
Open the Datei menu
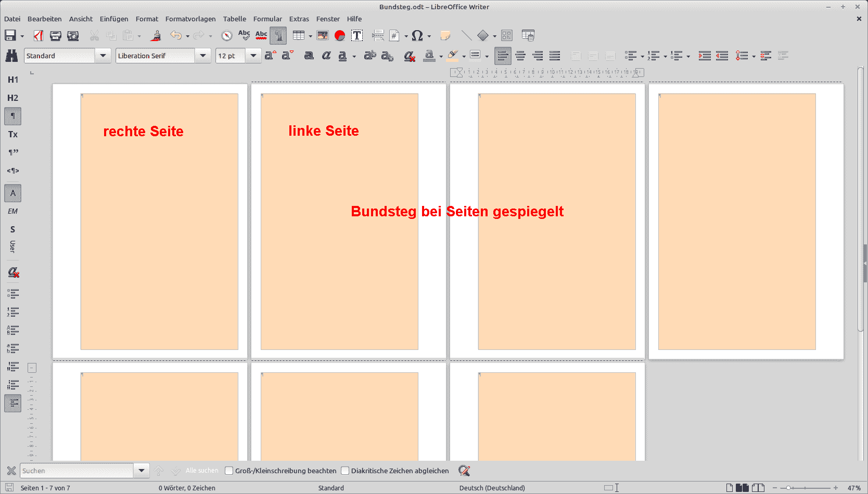[x=12, y=19]
